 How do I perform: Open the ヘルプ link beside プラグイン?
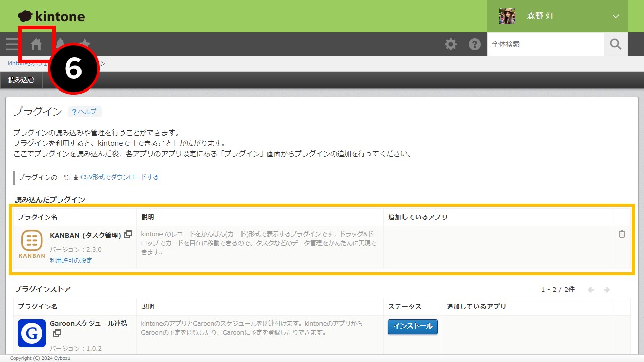tap(85, 112)
